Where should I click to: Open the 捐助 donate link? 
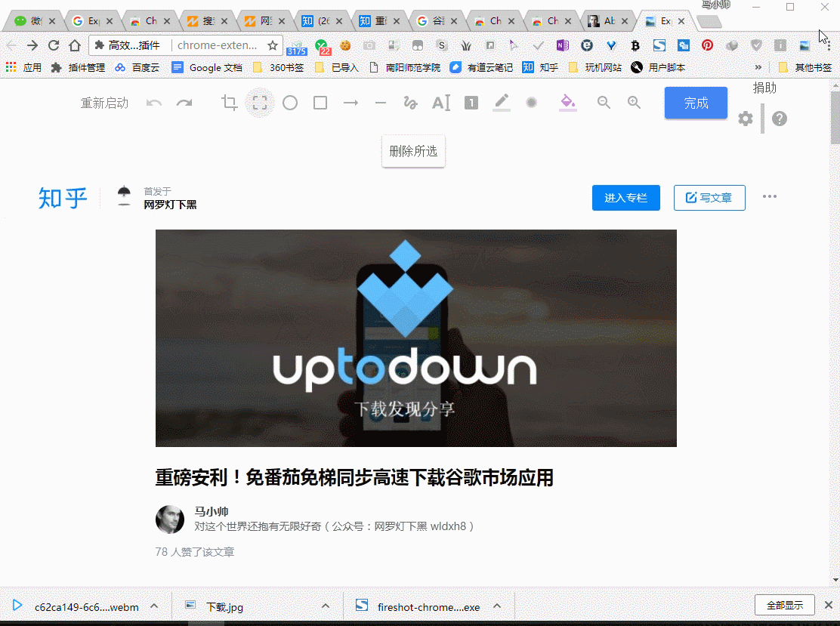coord(764,88)
